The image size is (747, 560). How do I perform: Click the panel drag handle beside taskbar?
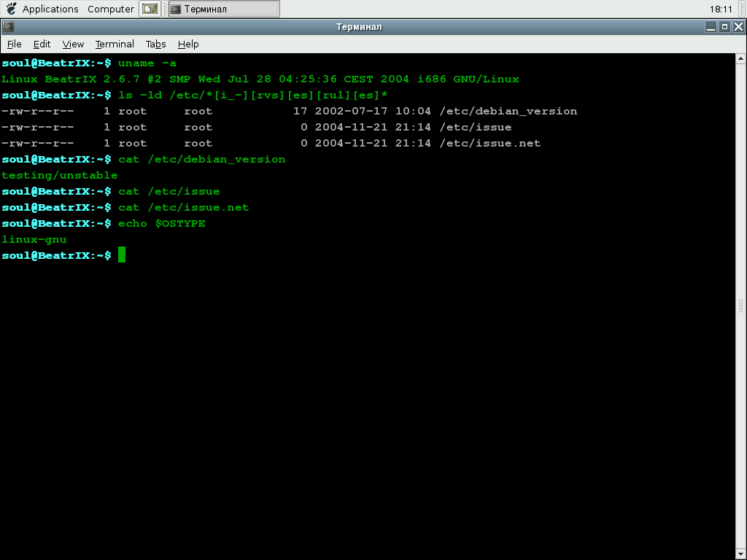[x=165, y=9]
